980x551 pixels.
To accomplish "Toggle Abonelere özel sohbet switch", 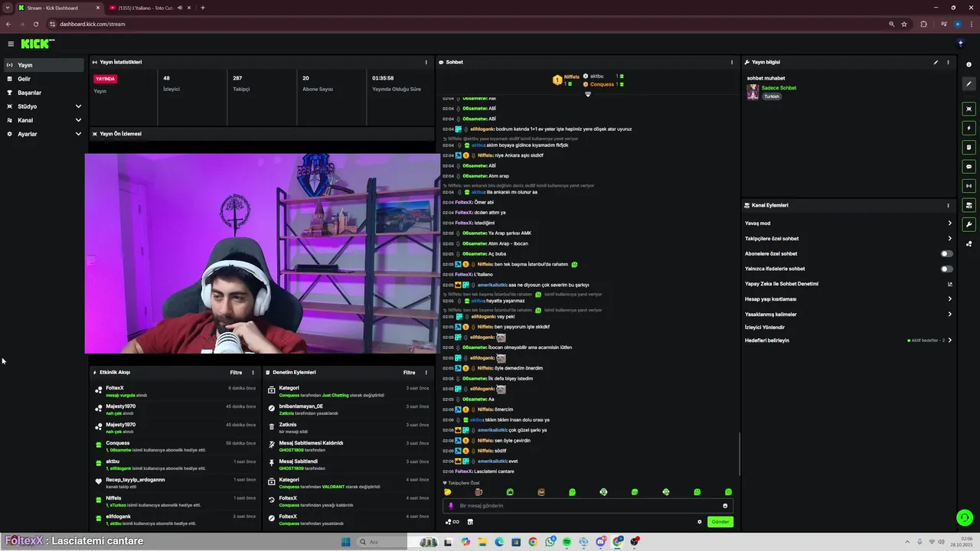I will pos(947,253).
